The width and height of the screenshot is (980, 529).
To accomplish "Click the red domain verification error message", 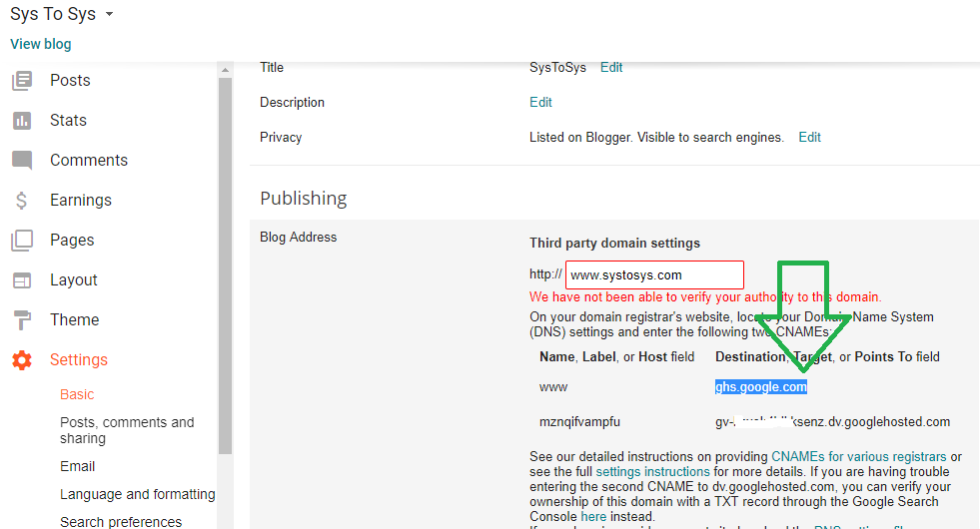I will (705, 297).
